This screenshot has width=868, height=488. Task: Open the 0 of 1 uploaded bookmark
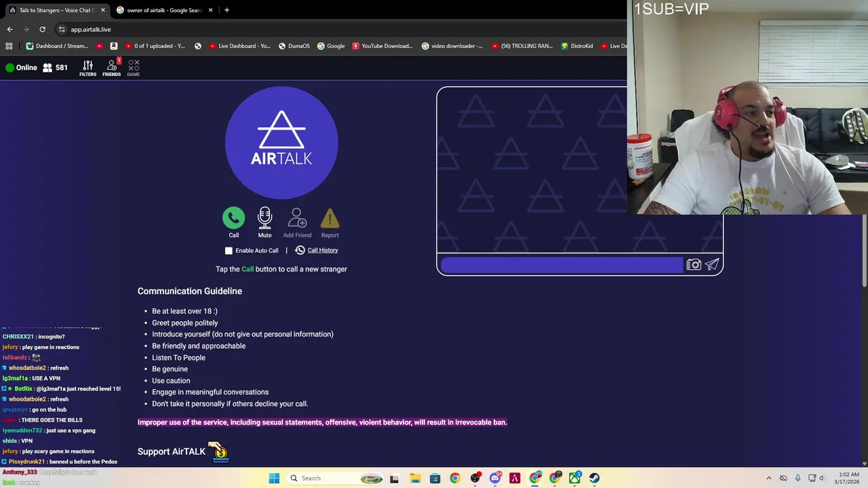(155, 46)
